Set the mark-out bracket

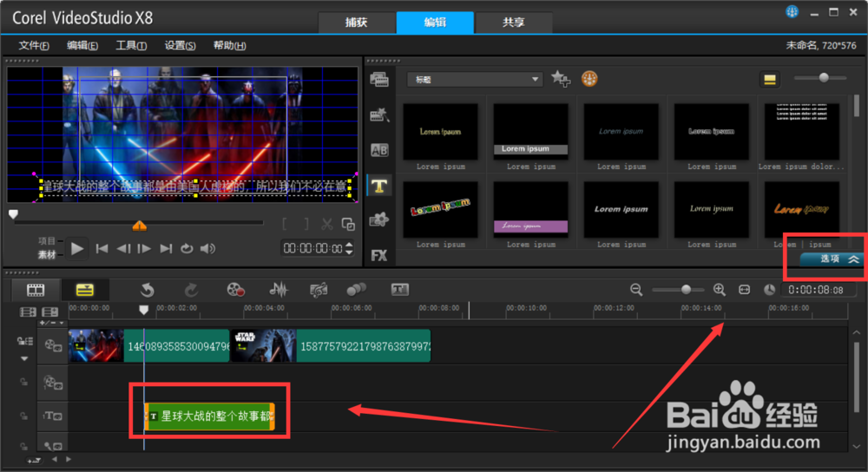[306, 224]
